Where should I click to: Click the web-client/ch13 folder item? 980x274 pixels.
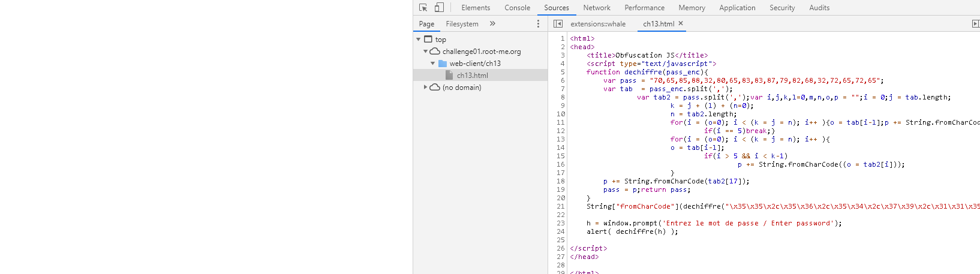(x=475, y=64)
